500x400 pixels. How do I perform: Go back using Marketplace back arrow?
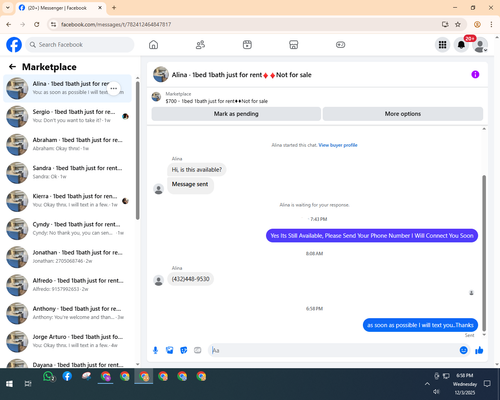point(12,67)
